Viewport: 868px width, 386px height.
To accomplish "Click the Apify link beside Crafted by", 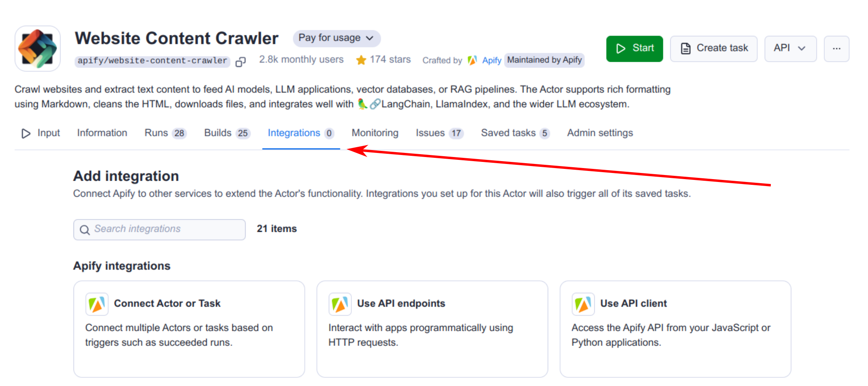I will click(x=492, y=61).
